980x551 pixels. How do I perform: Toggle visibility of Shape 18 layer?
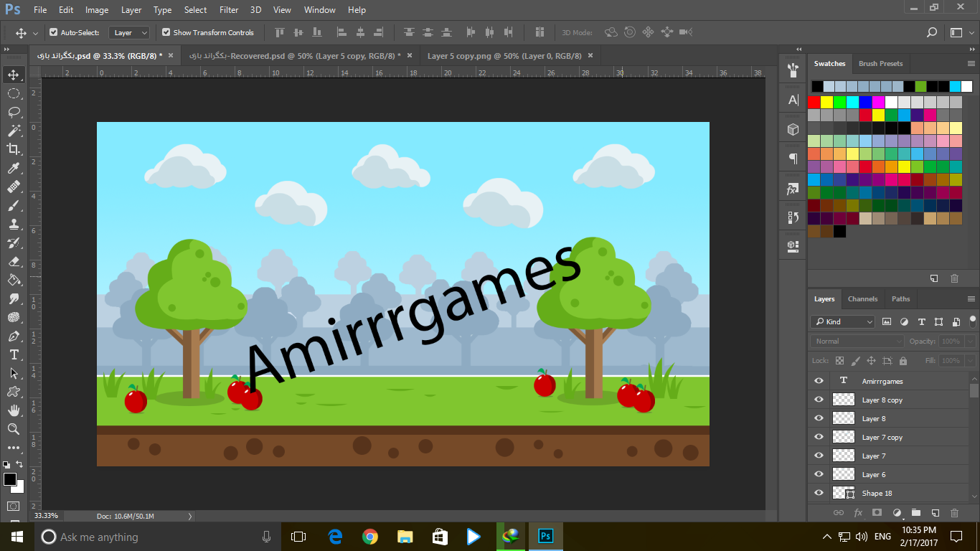tap(819, 493)
